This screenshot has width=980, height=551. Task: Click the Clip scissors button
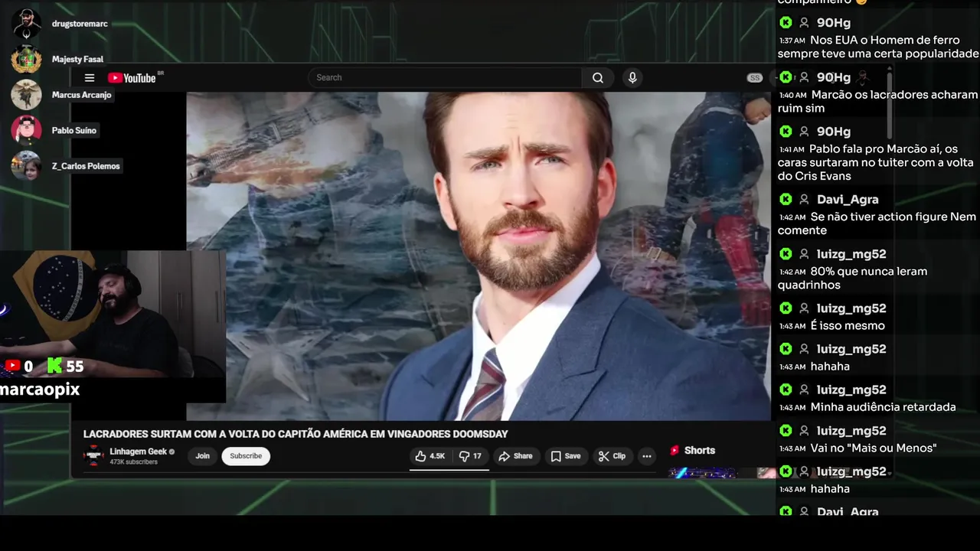coord(612,456)
